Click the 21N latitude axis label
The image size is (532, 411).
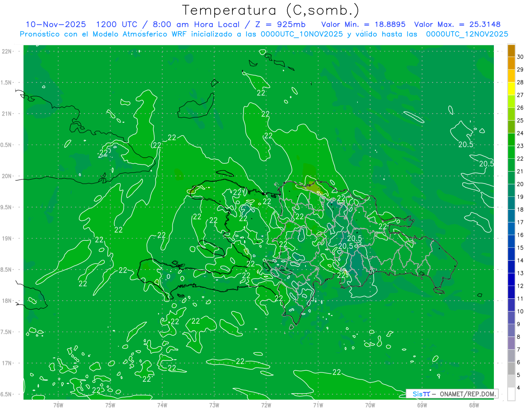tap(7, 114)
